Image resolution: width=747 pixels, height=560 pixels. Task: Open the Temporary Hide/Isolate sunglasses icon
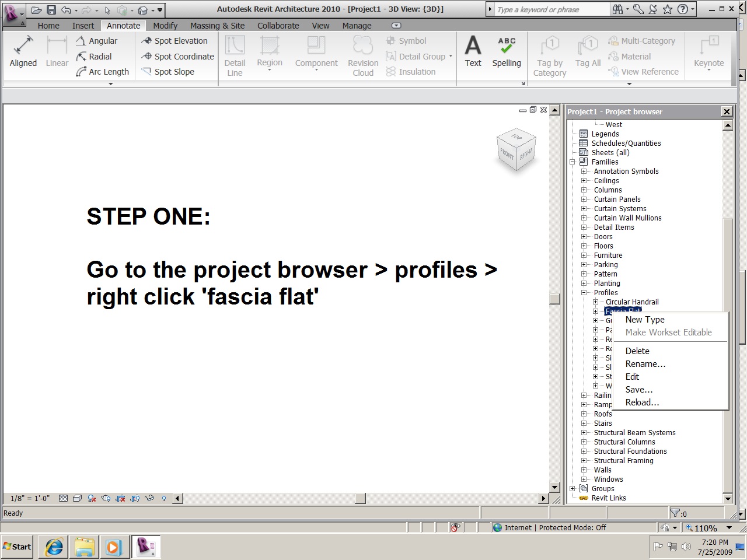[149, 498]
